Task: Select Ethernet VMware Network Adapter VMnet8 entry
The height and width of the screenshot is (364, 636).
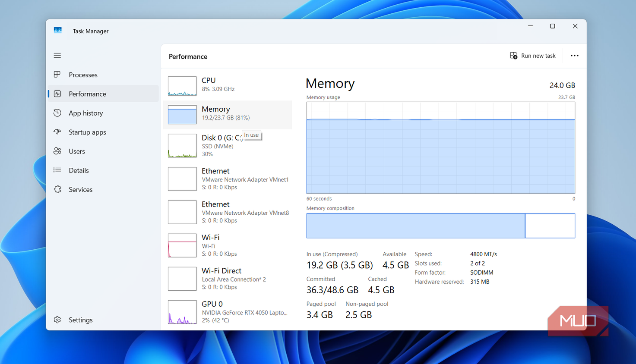Action: click(227, 212)
